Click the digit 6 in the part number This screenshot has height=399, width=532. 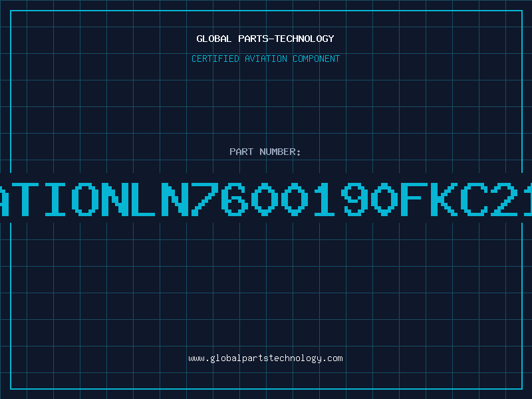coord(235,199)
